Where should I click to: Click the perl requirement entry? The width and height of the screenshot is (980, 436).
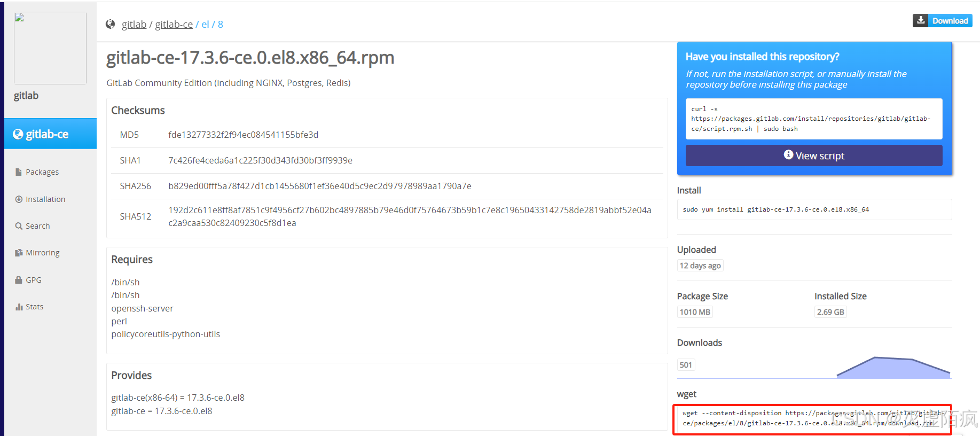pos(119,321)
